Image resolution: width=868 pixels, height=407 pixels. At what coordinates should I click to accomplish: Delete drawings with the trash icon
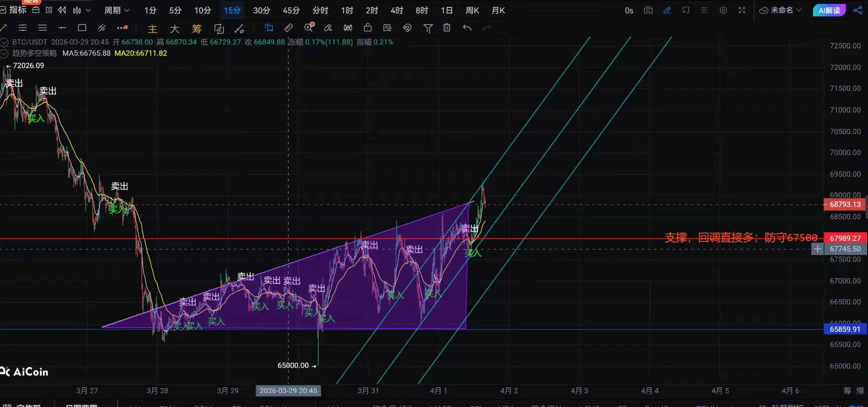point(447,28)
